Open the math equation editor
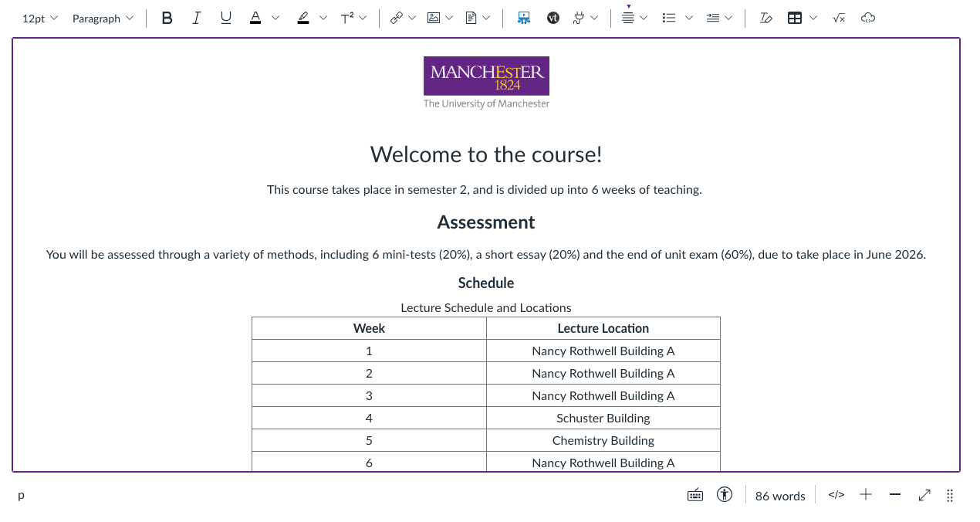This screenshot has width=980, height=522. point(839,19)
